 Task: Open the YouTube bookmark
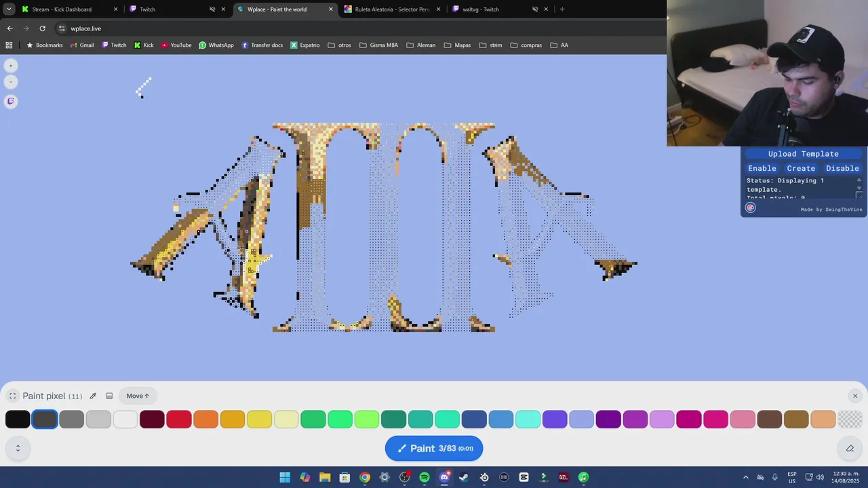pos(176,45)
